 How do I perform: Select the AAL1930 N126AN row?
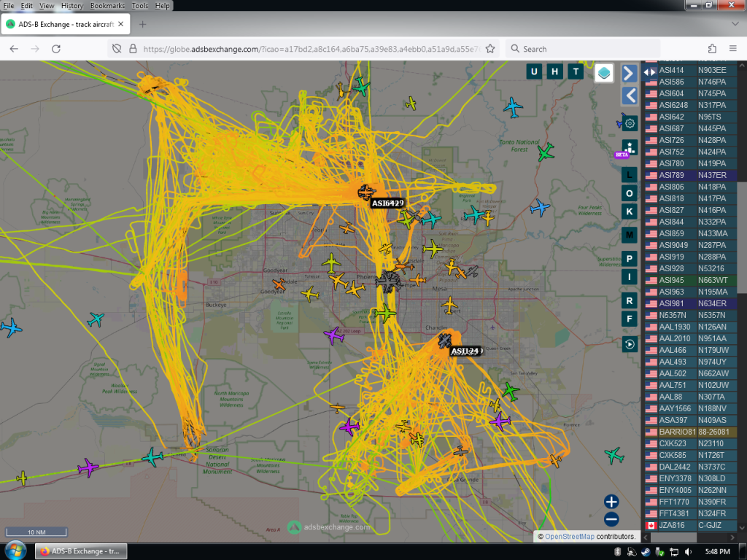(691, 327)
